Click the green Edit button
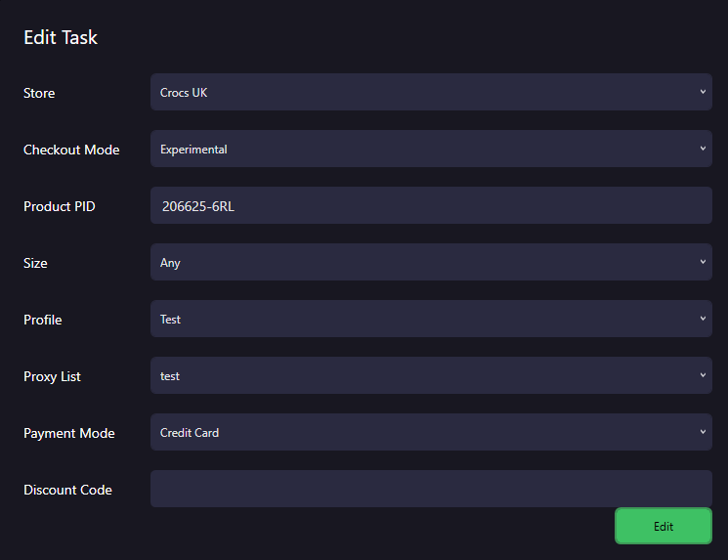728x560 pixels. pyautogui.click(x=664, y=526)
